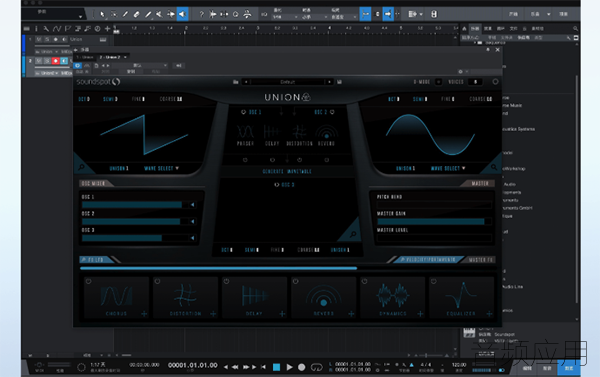
Task: Add a track with the plus icon
Action: pyautogui.click(x=108, y=29)
